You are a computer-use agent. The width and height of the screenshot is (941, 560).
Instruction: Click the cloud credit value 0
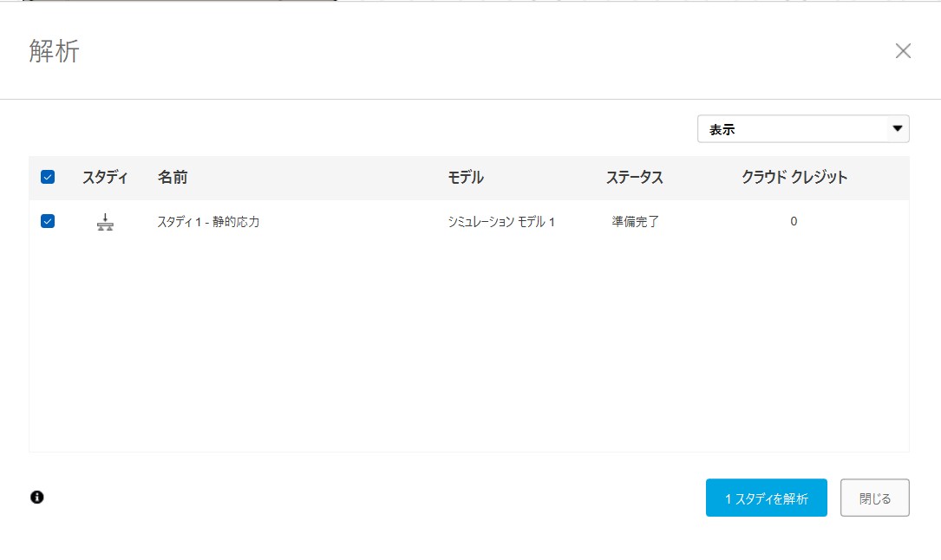(794, 221)
